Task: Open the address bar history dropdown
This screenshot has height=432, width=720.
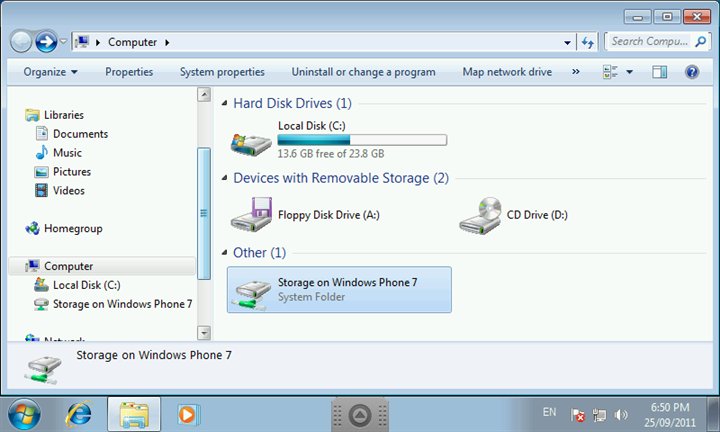Action: click(567, 43)
